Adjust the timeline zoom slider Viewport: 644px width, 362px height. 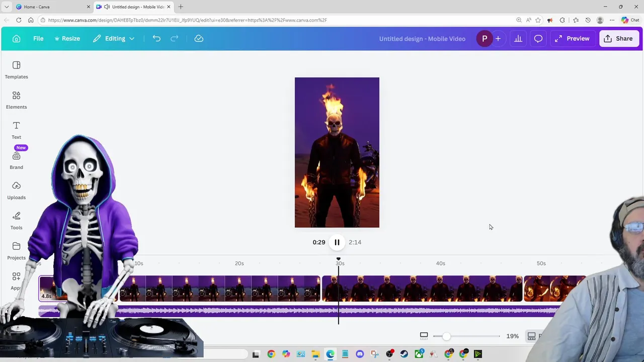(446, 336)
